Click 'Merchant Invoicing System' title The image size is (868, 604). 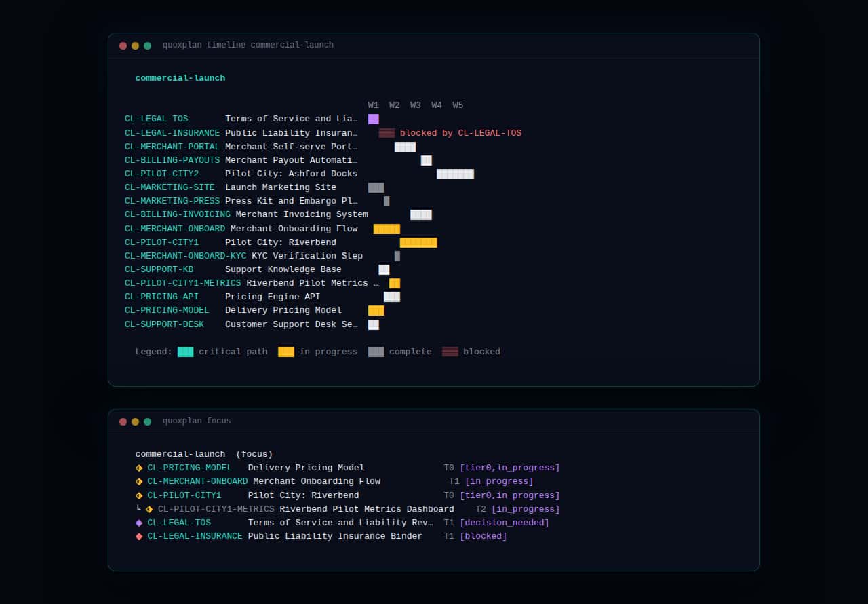(x=302, y=214)
